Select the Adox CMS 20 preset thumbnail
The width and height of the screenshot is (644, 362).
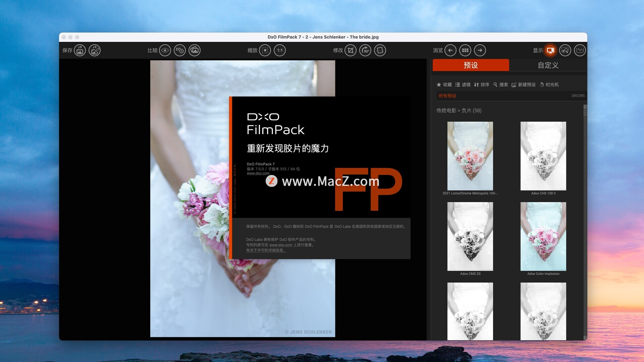(x=470, y=237)
